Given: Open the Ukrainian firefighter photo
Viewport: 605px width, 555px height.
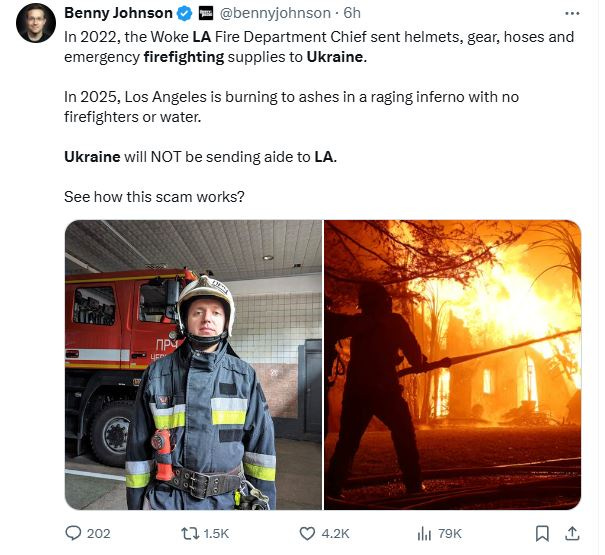Looking at the screenshot, I should coord(193,365).
